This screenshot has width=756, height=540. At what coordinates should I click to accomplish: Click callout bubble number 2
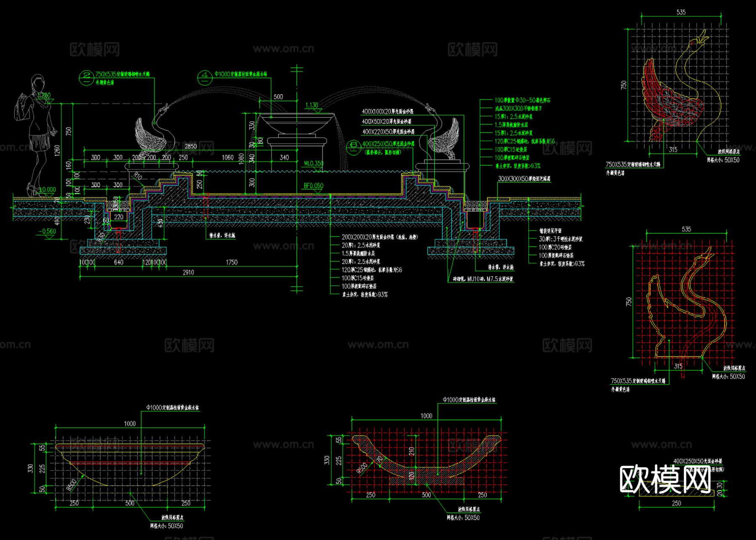coord(87,77)
